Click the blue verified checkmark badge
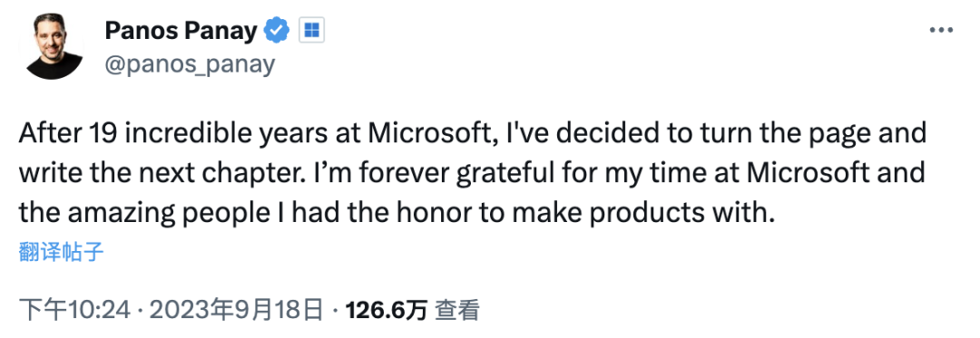 pos(276,30)
